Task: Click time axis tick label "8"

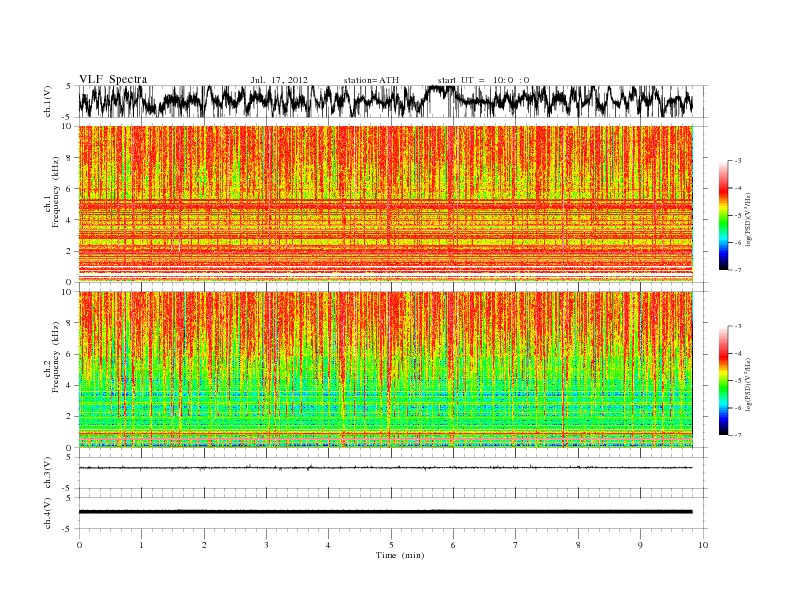Action: click(x=578, y=545)
